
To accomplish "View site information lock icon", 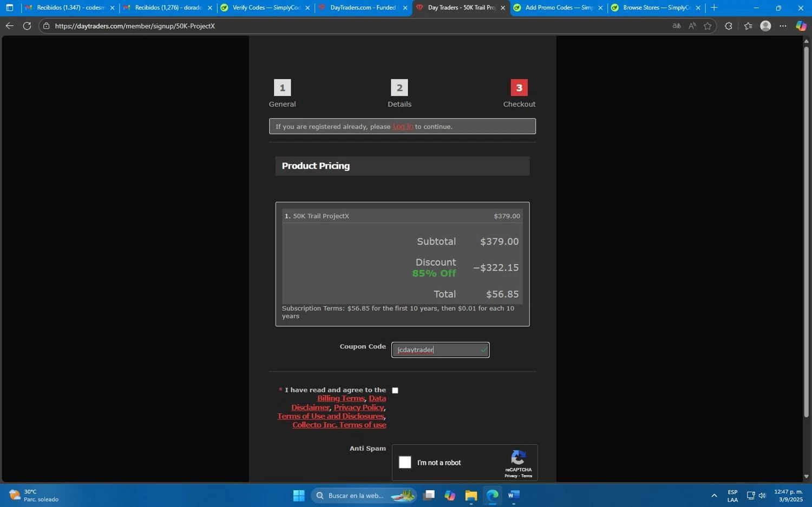I will point(47,26).
